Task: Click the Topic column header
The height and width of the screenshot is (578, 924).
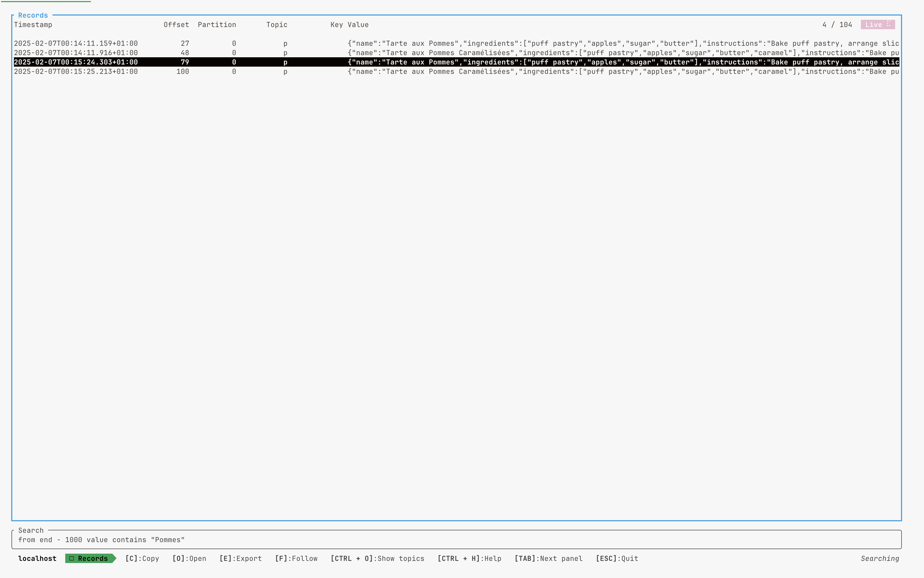Action: click(x=277, y=25)
